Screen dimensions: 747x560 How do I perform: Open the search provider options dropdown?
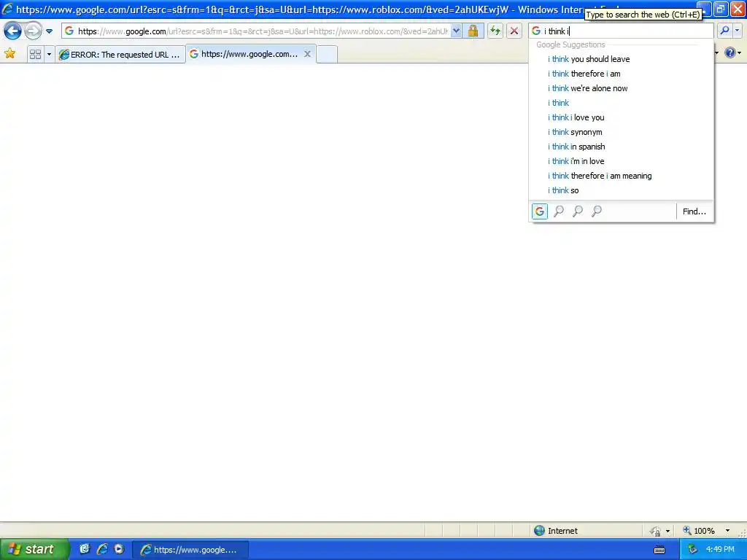(x=738, y=31)
